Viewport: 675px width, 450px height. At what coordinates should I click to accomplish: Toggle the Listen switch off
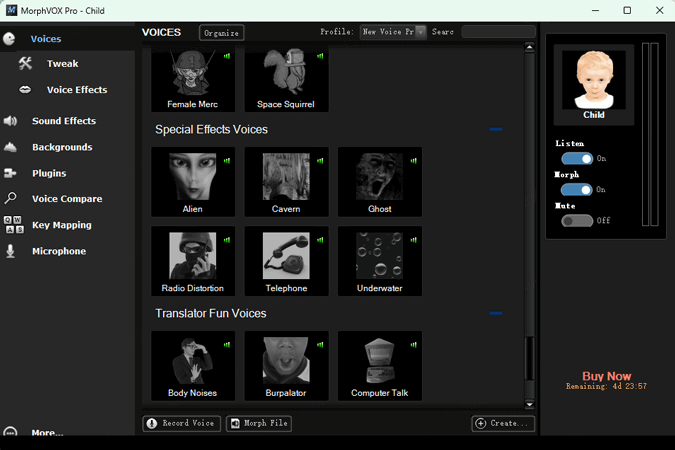(577, 159)
